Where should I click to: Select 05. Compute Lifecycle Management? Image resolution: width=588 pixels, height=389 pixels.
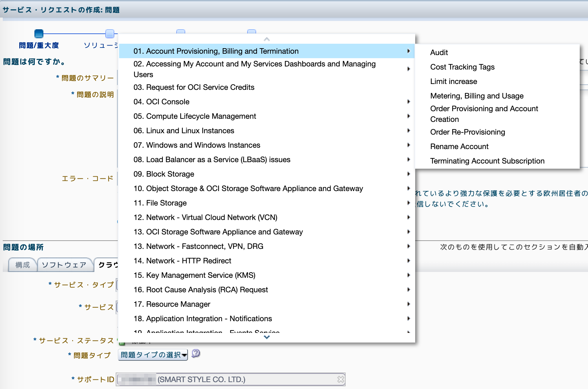pos(267,116)
